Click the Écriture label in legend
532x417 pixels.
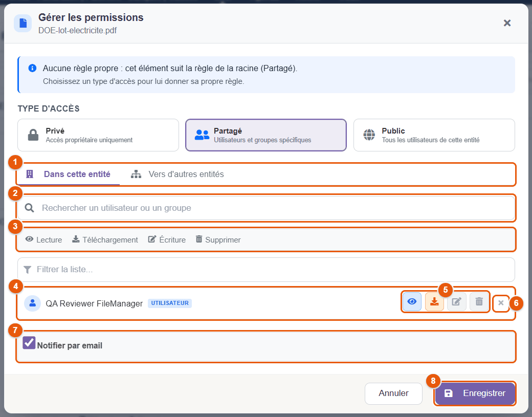(x=173, y=240)
